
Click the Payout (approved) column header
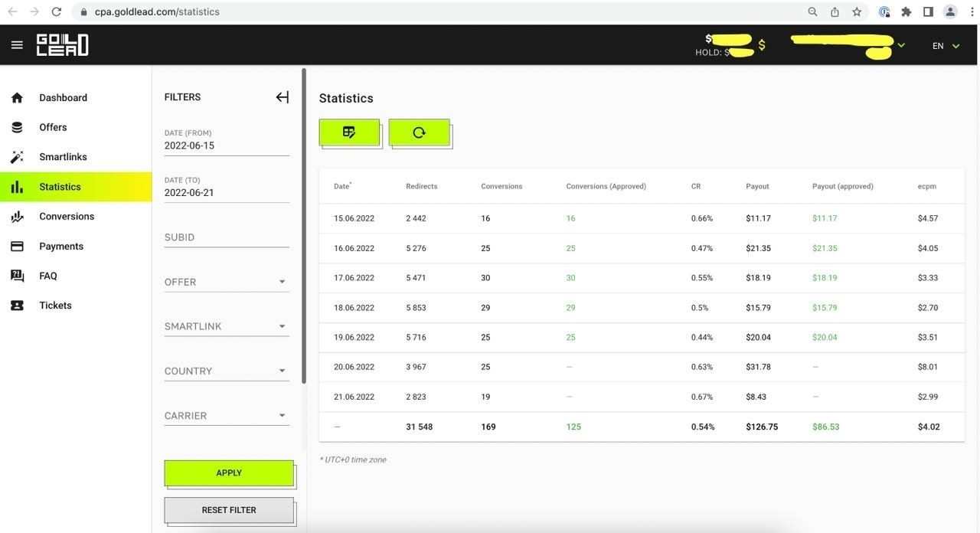tap(843, 186)
